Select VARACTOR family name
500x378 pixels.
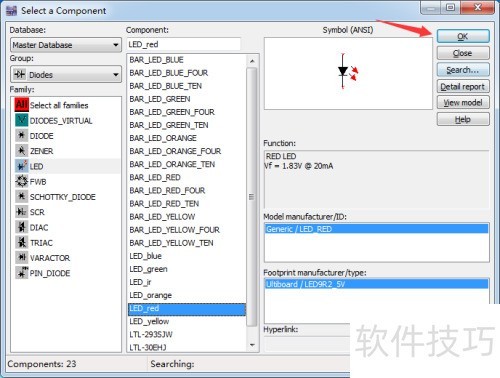pos(50,258)
